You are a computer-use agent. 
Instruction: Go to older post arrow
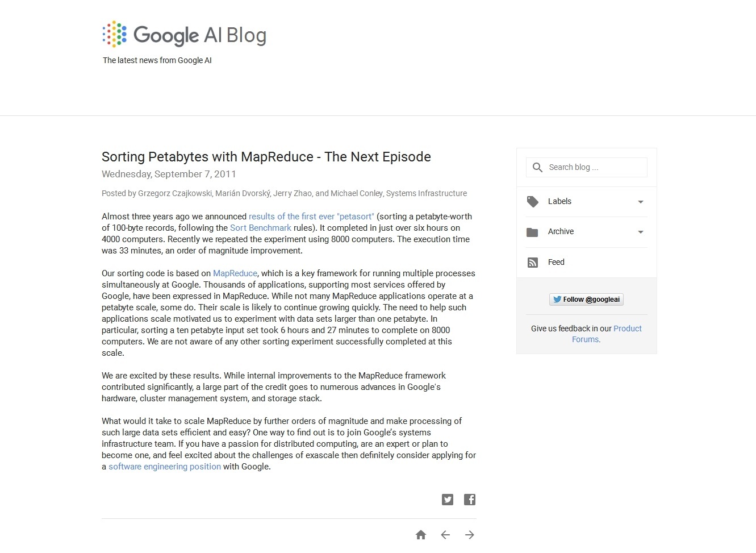click(470, 535)
